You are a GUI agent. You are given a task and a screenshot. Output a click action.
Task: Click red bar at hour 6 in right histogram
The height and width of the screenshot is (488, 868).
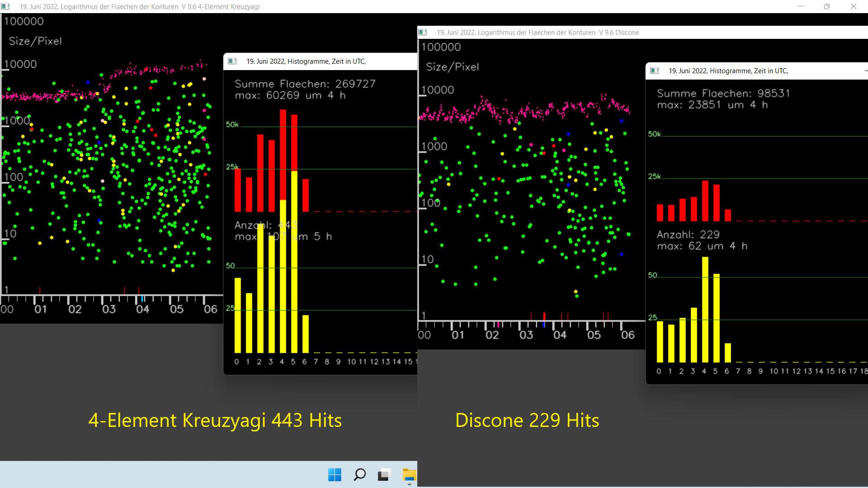click(x=728, y=215)
